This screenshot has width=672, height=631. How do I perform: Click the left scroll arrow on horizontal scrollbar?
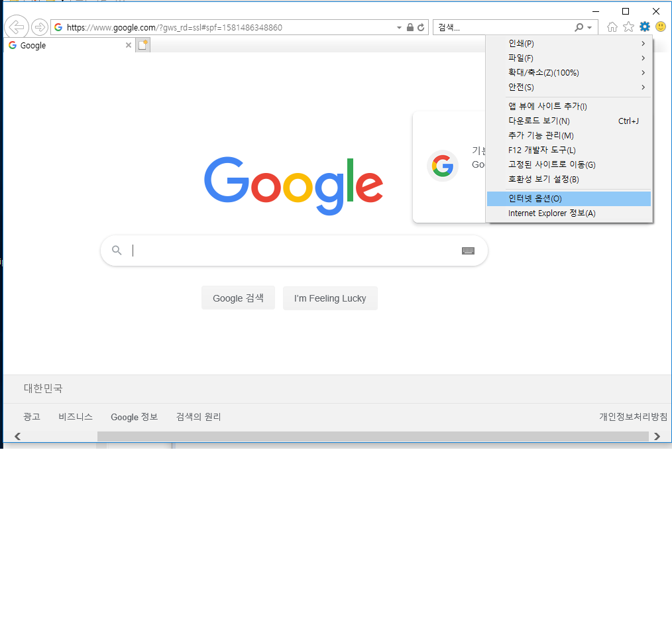(x=18, y=436)
